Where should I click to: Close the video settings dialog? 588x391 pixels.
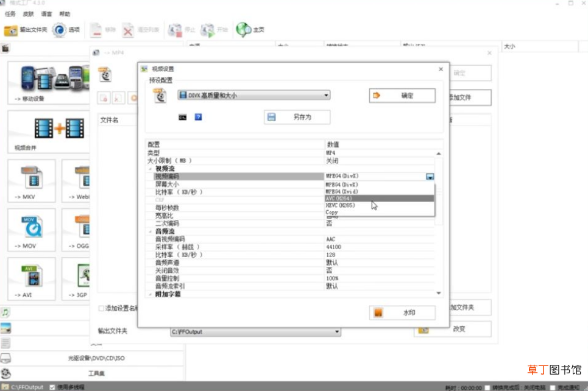(441, 69)
